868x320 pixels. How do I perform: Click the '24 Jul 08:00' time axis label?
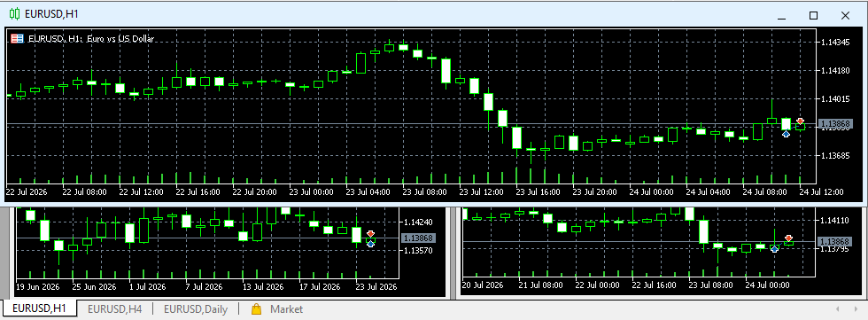tap(764, 192)
